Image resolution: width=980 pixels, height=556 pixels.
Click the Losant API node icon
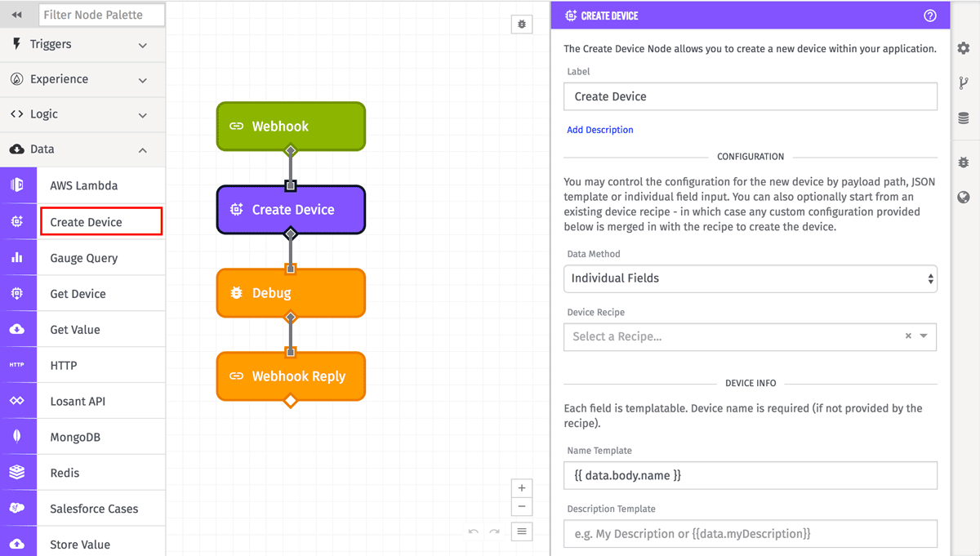(17, 401)
